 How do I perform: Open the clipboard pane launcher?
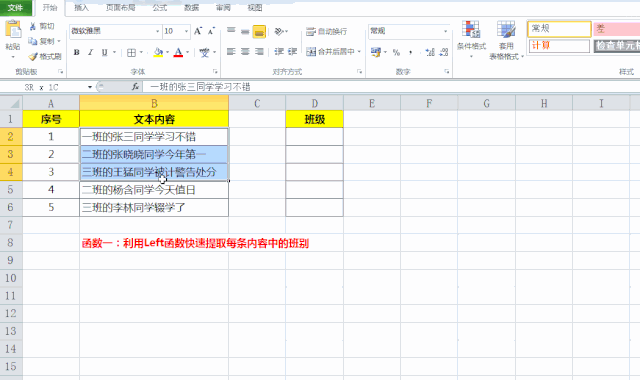click(x=61, y=71)
